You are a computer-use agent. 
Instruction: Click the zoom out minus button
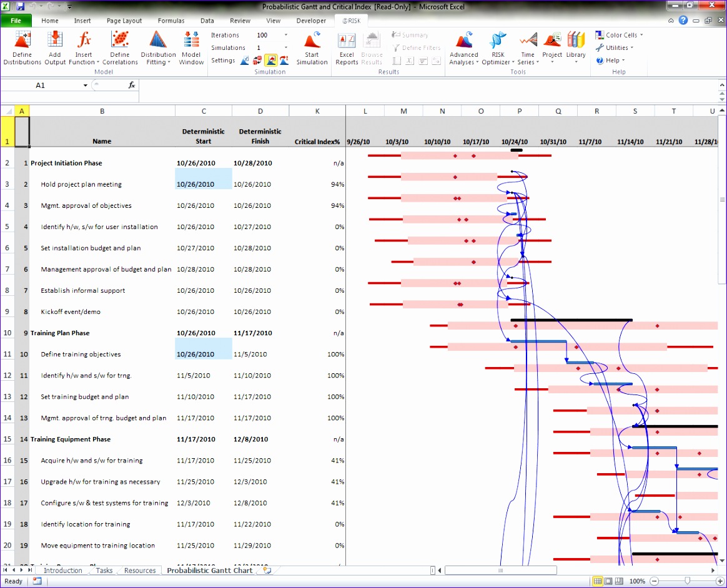click(654, 581)
